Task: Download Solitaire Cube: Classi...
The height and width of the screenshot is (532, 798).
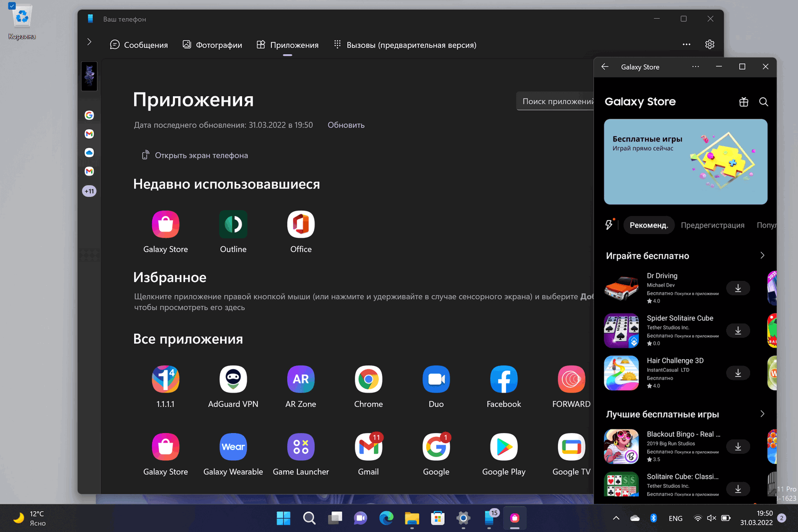Action: [x=738, y=489]
